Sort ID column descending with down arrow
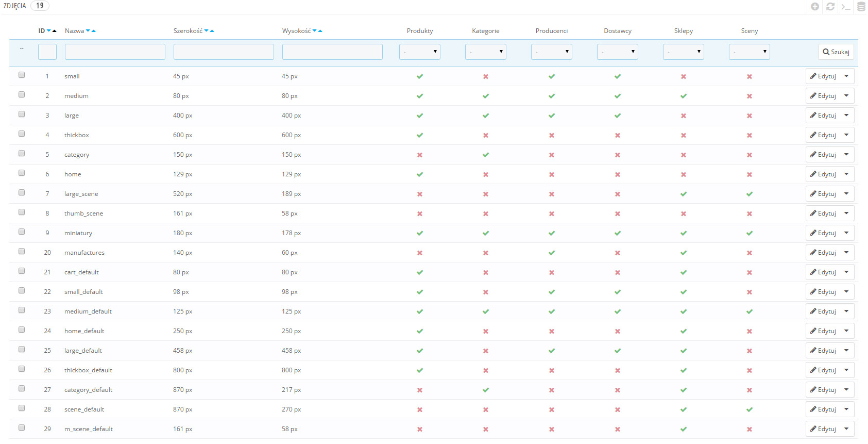 (49, 31)
